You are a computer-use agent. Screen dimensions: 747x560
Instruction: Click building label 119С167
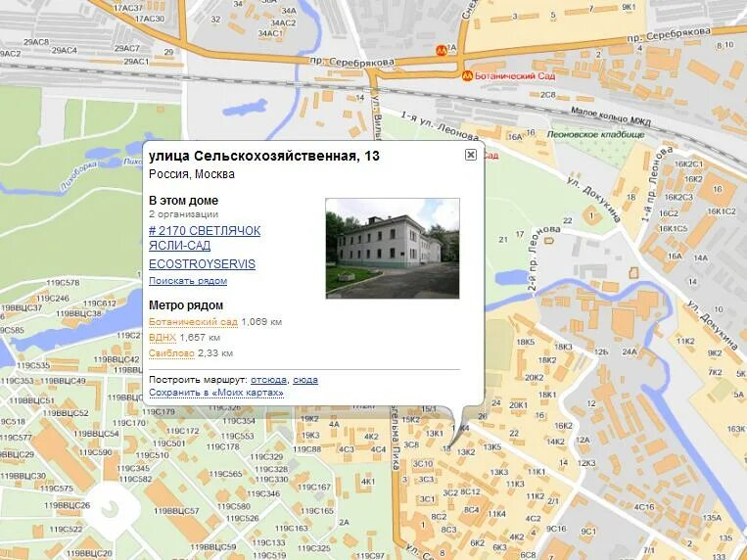coord(314,487)
